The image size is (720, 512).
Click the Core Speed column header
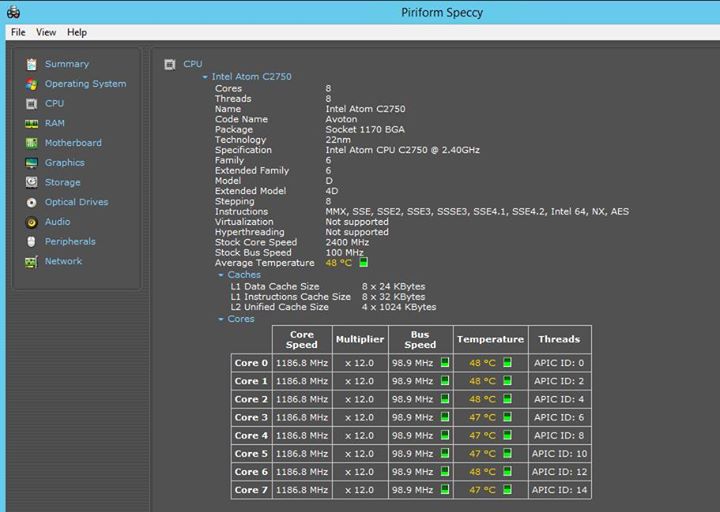click(x=302, y=339)
